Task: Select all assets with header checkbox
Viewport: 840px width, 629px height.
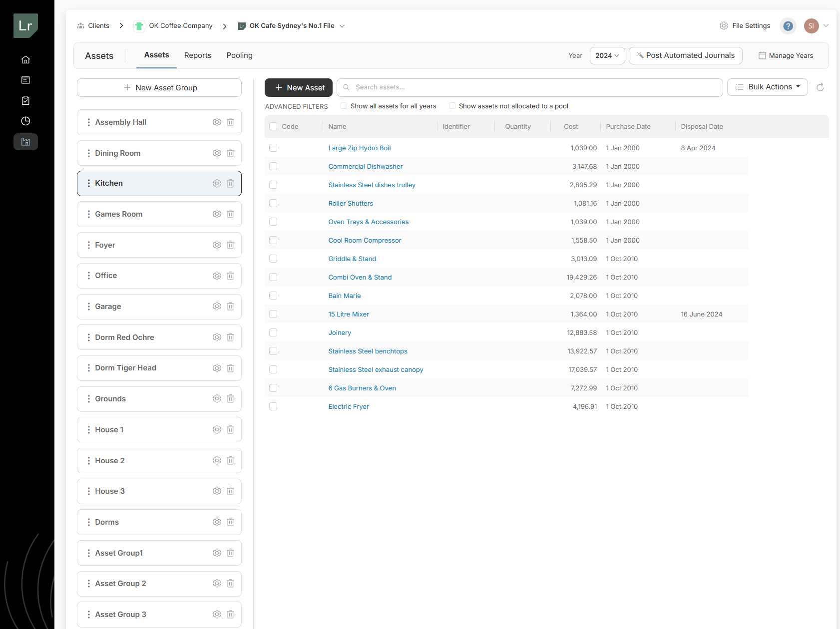Action: point(273,127)
